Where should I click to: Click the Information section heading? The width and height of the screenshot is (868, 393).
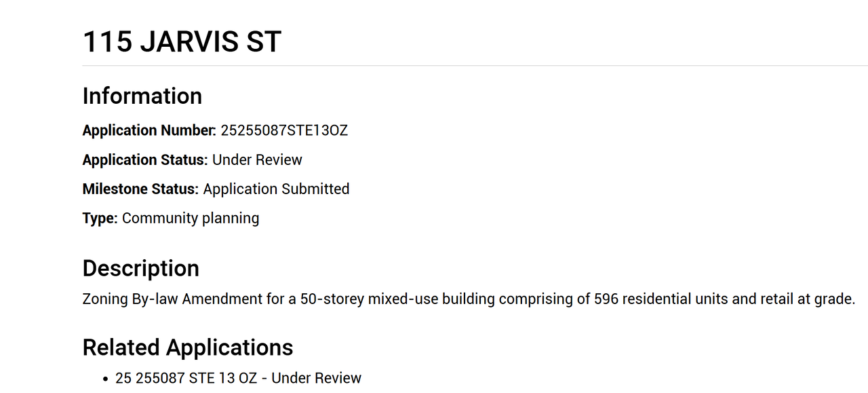coord(142,96)
